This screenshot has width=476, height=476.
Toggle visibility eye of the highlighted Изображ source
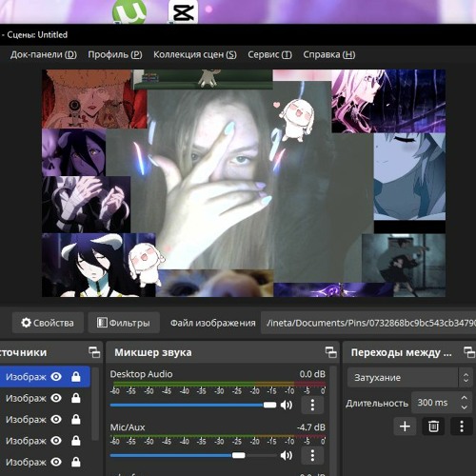56,377
